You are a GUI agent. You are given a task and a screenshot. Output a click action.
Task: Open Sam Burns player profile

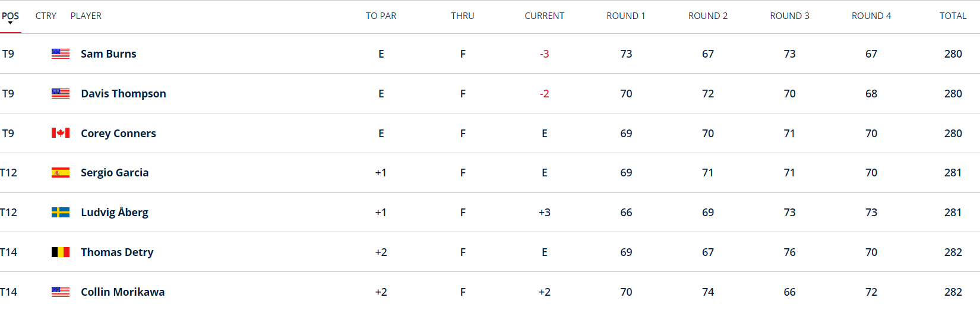click(x=109, y=54)
